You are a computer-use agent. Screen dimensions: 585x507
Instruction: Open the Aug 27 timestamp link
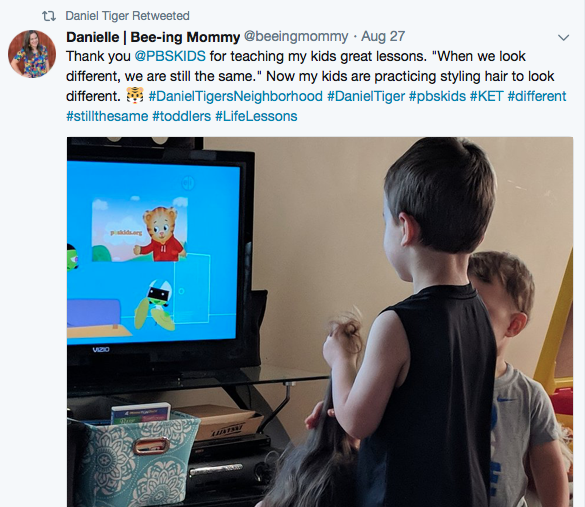pyautogui.click(x=383, y=37)
